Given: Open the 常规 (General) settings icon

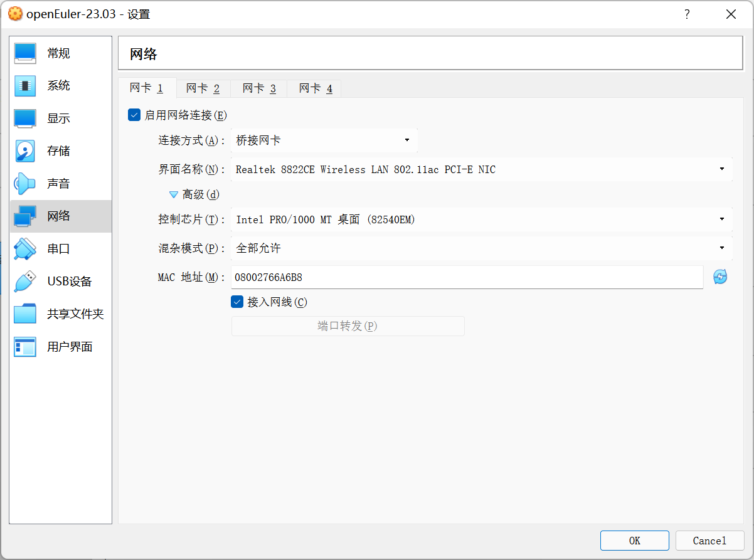Looking at the screenshot, I should click(25, 53).
